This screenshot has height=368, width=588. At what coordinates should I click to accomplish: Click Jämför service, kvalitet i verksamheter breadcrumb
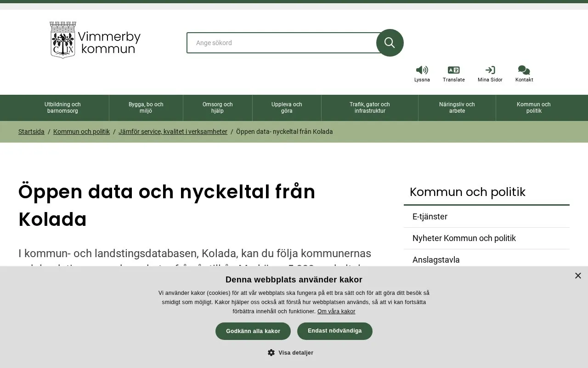(x=173, y=132)
